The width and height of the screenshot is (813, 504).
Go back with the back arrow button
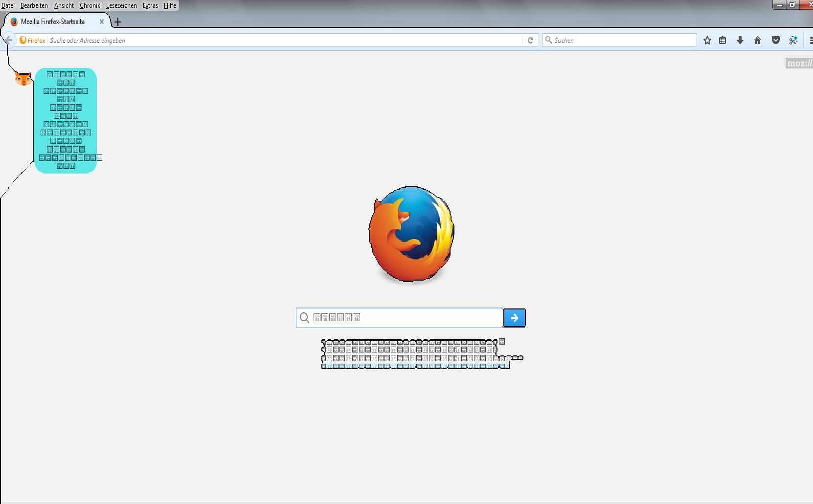point(8,40)
